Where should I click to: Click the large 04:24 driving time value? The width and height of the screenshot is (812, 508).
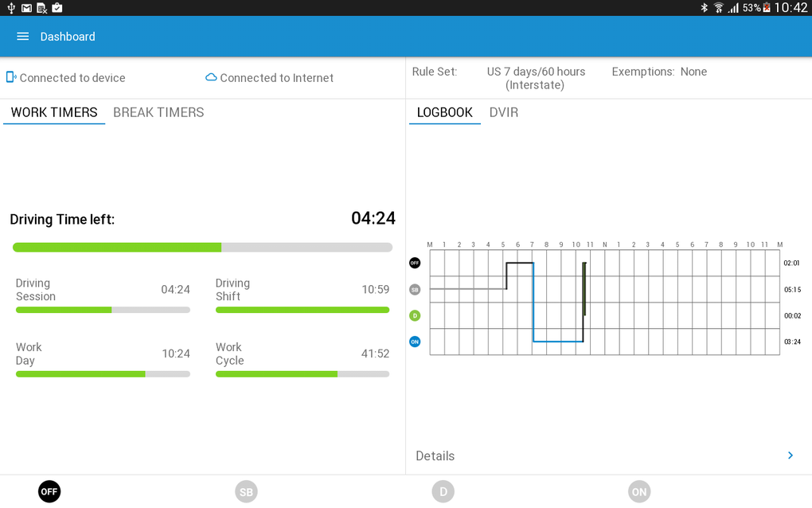[373, 218]
